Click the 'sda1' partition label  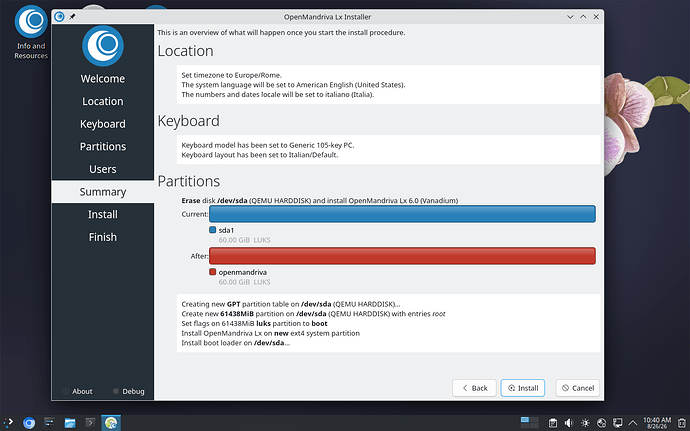click(x=226, y=230)
